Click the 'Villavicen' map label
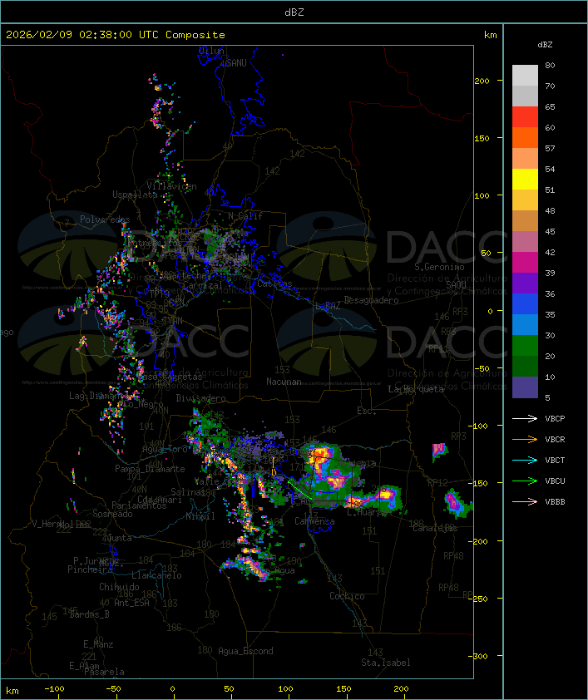 (171, 186)
